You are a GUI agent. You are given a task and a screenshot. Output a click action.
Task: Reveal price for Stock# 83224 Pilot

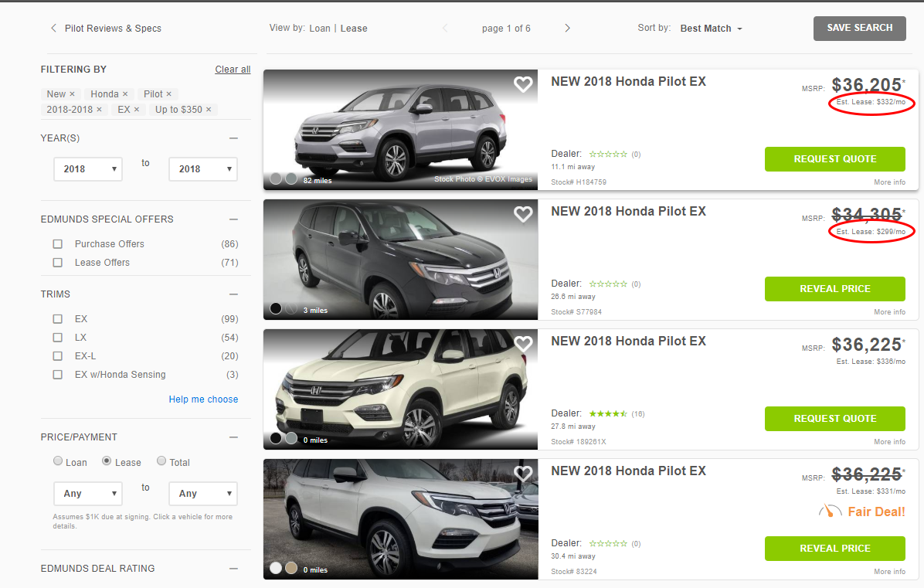point(834,549)
